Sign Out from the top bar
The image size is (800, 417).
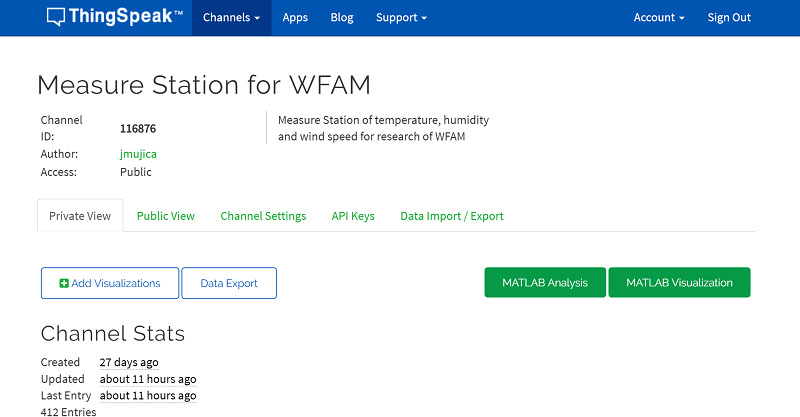tap(729, 17)
